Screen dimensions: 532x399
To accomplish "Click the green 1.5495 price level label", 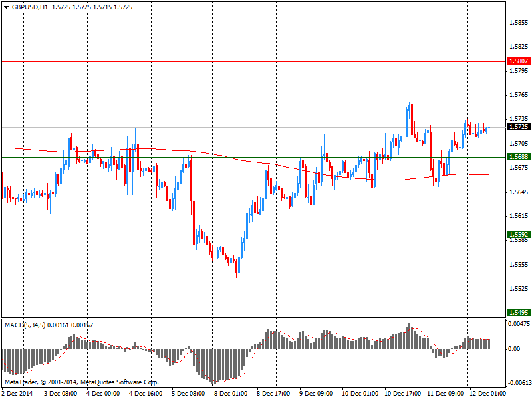I will coord(519,313).
